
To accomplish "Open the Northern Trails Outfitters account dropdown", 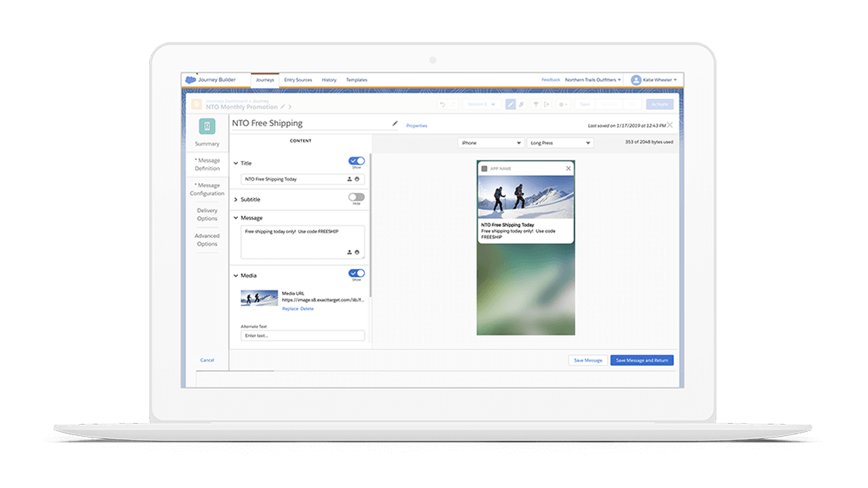I will 593,80.
